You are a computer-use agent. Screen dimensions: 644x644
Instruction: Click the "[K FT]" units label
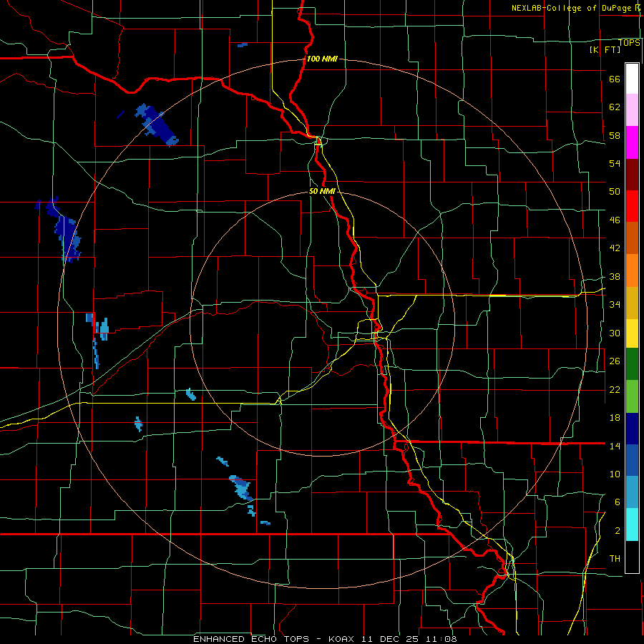(x=605, y=49)
